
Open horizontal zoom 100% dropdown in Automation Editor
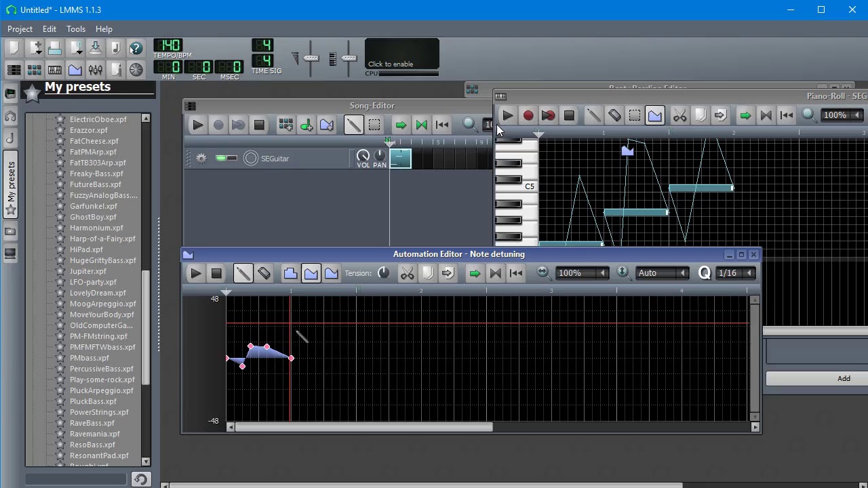click(x=582, y=273)
